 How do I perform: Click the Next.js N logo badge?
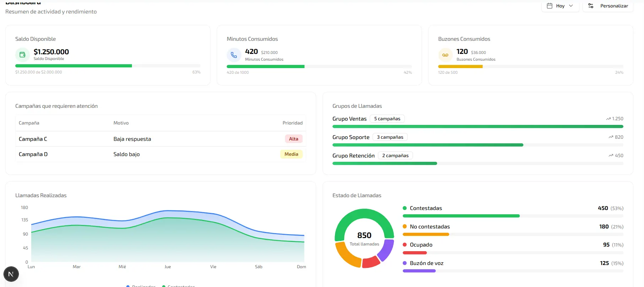[x=11, y=274]
